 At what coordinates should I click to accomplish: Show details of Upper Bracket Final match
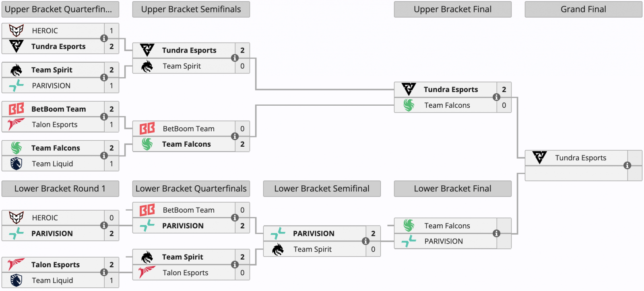tap(496, 97)
